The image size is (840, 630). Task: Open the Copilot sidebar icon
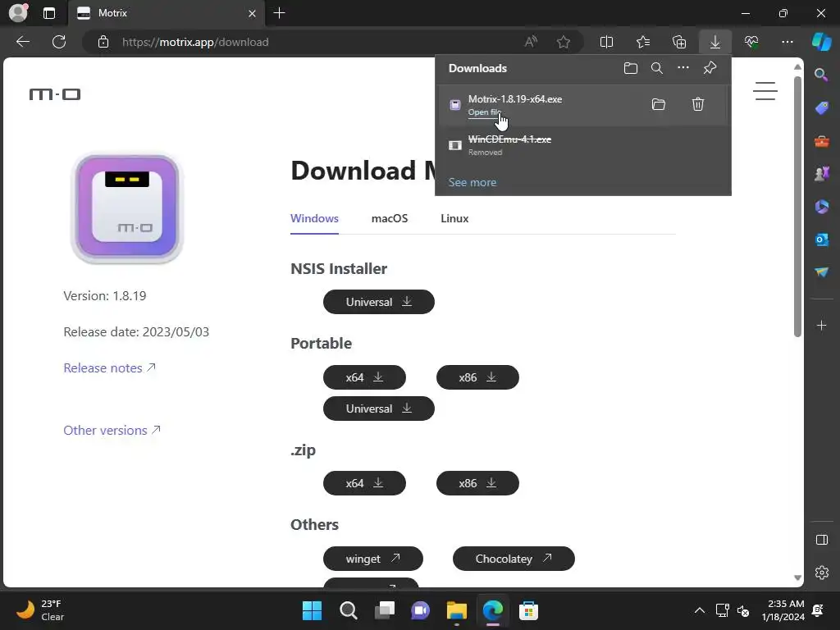pos(821,42)
